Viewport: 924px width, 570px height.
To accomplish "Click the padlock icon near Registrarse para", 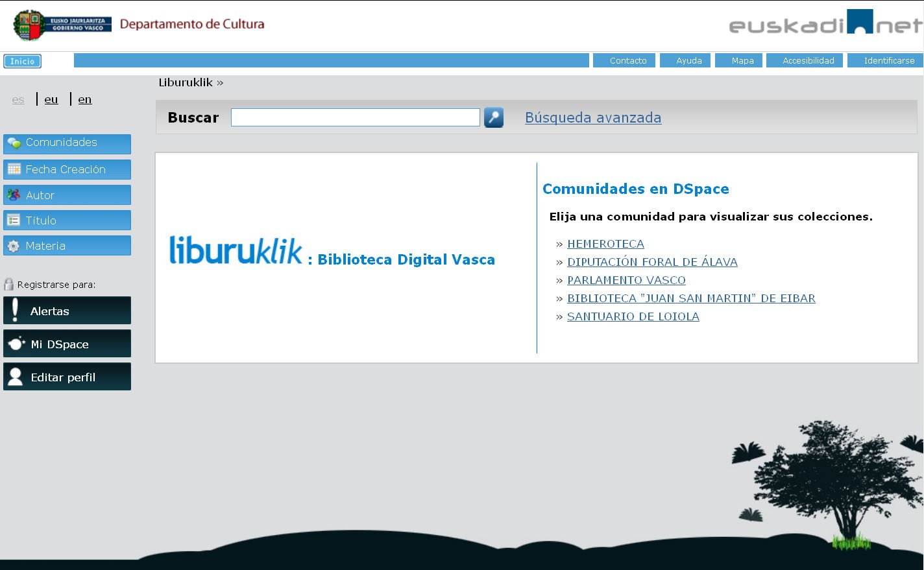I will 8,283.
